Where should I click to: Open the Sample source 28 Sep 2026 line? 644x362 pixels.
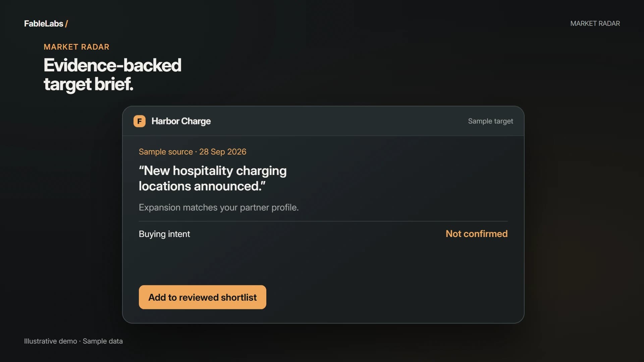click(193, 152)
